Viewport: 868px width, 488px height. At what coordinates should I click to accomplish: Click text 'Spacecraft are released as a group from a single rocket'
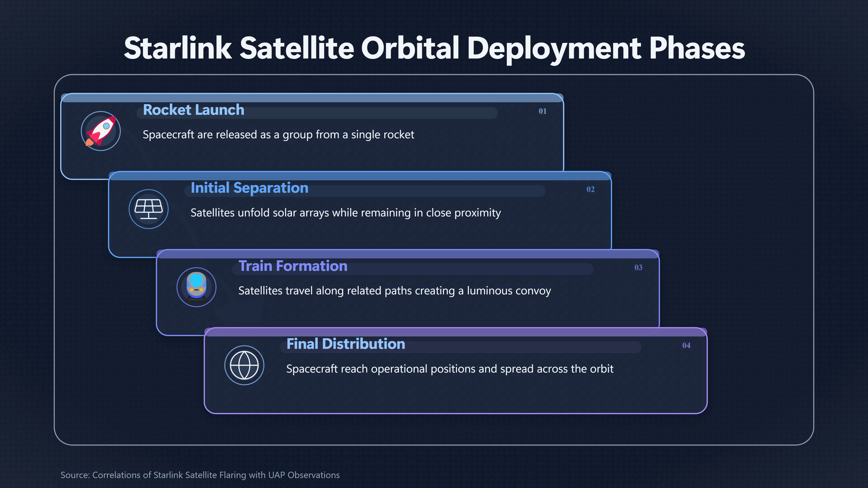point(278,135)
